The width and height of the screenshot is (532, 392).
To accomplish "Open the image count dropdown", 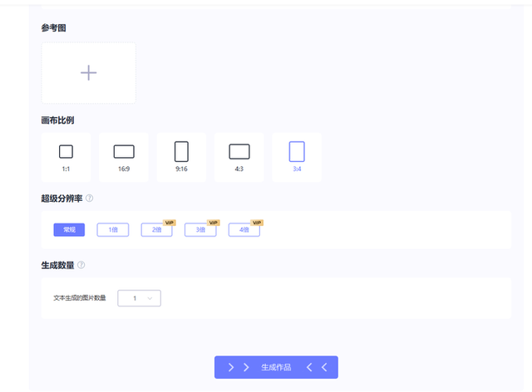I will coord(139,298).
